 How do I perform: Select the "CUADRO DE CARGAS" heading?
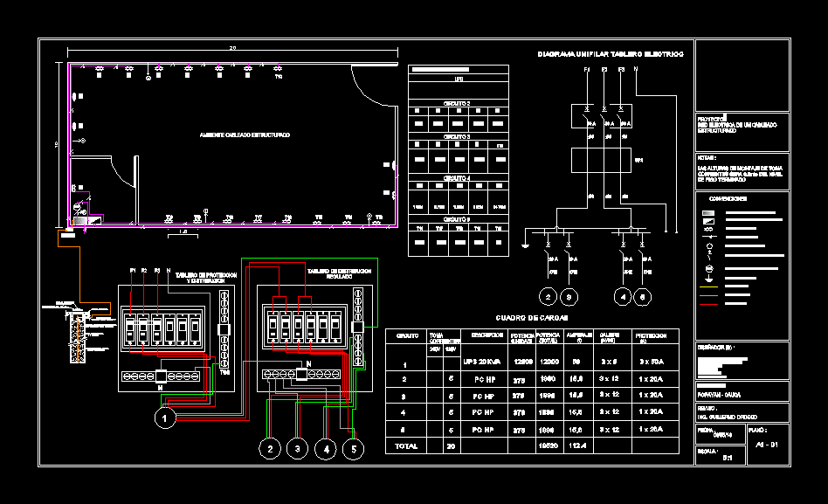[x=532, y=318]
